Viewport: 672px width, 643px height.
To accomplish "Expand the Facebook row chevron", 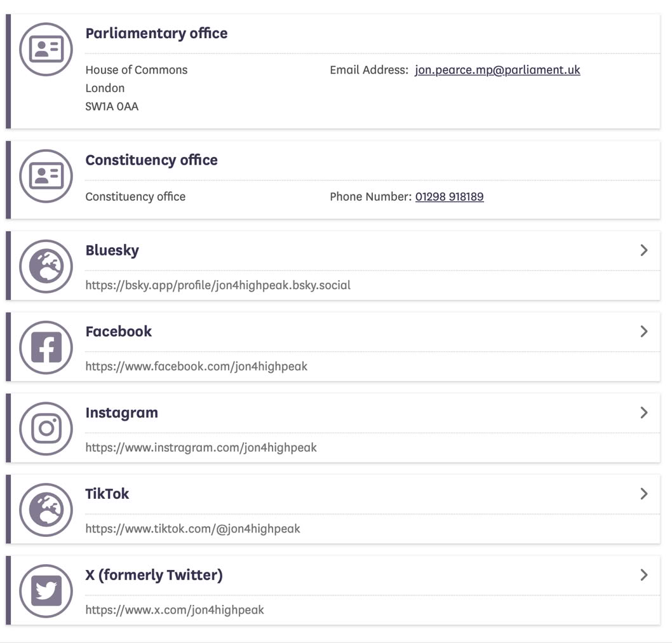I will pos(643,332).
